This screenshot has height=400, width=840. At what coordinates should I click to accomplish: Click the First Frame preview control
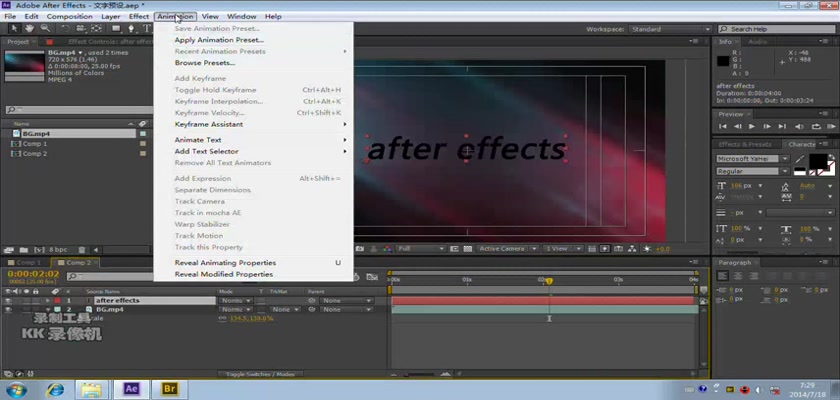click(x=723, y=126)
